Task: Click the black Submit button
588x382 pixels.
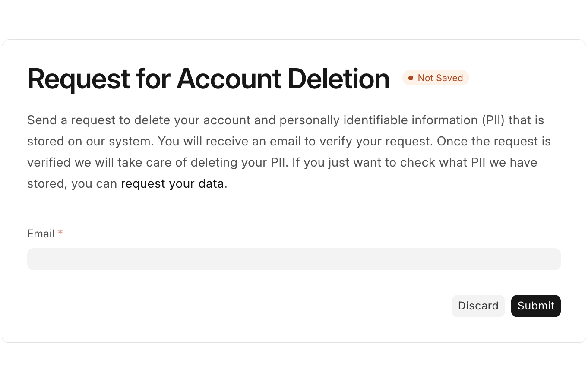Action: pos(535,306)
